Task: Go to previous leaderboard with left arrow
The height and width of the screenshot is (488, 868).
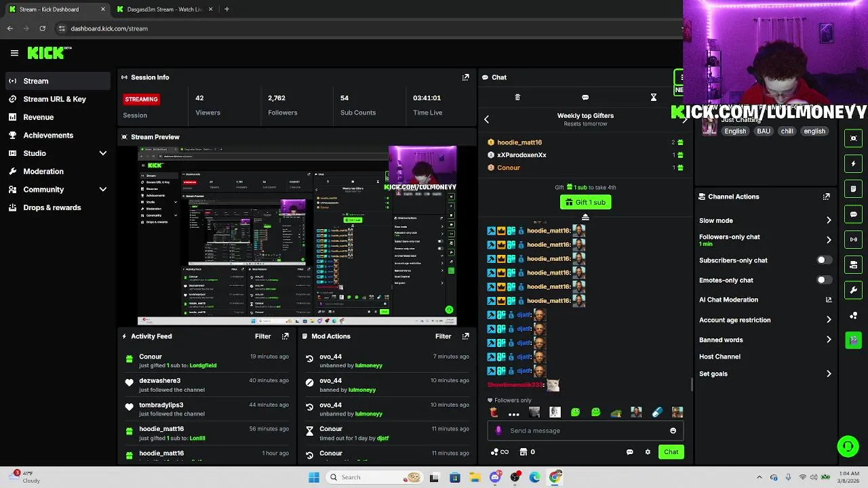Action: (x=486, y=119)
